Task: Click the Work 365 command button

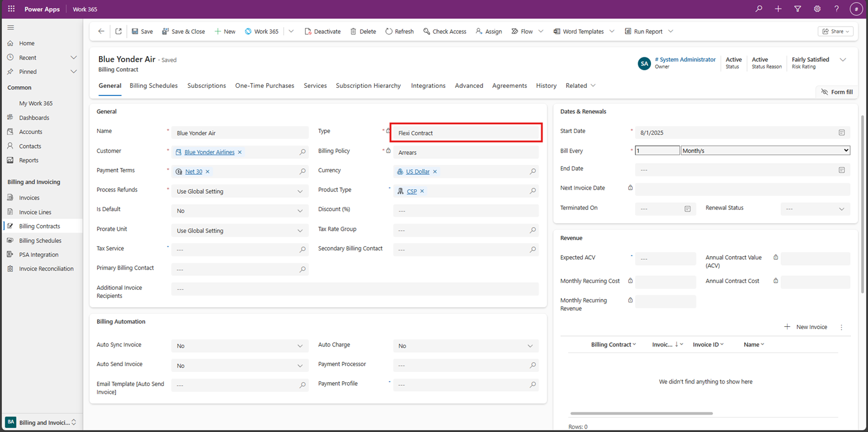Action: [x=261, y=31]
